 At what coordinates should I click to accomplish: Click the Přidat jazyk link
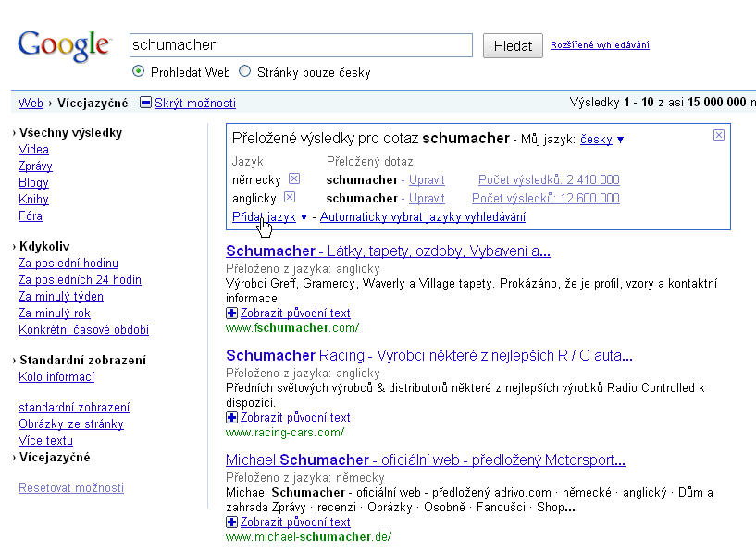265,217
